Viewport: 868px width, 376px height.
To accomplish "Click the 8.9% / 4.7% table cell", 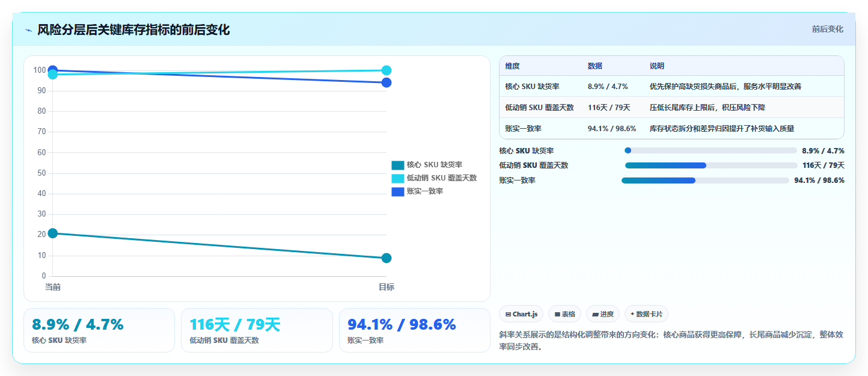I will pyautogui.click(x=608, y=87).
